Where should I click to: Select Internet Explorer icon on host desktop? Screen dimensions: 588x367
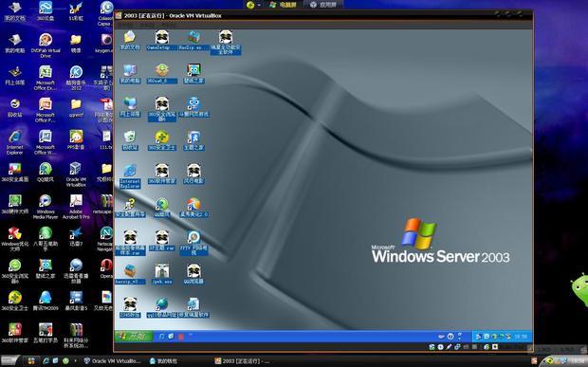pyautogui.click(x=15, y=142)
